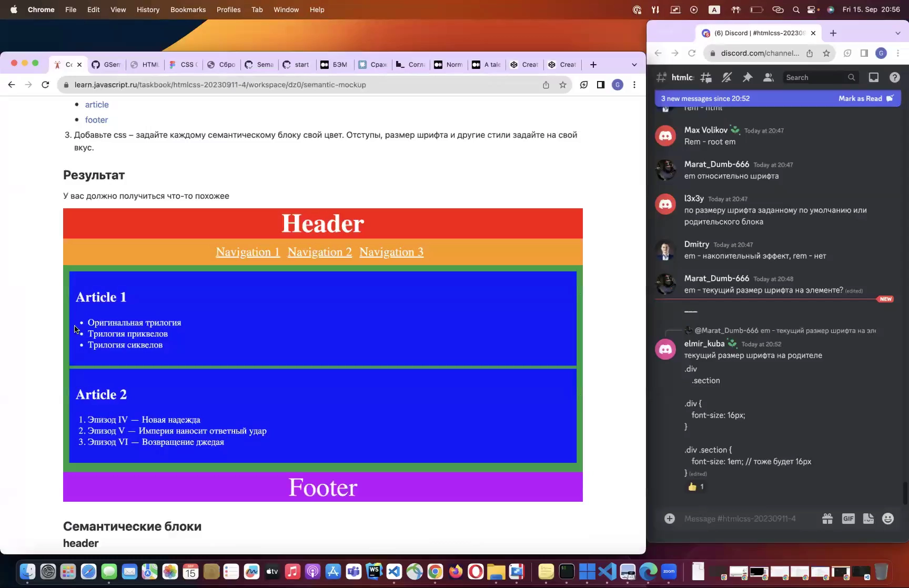The width and height of the screenshot is (909, 588).
Task: Share the Discord page URL
Action: [810, 53]
